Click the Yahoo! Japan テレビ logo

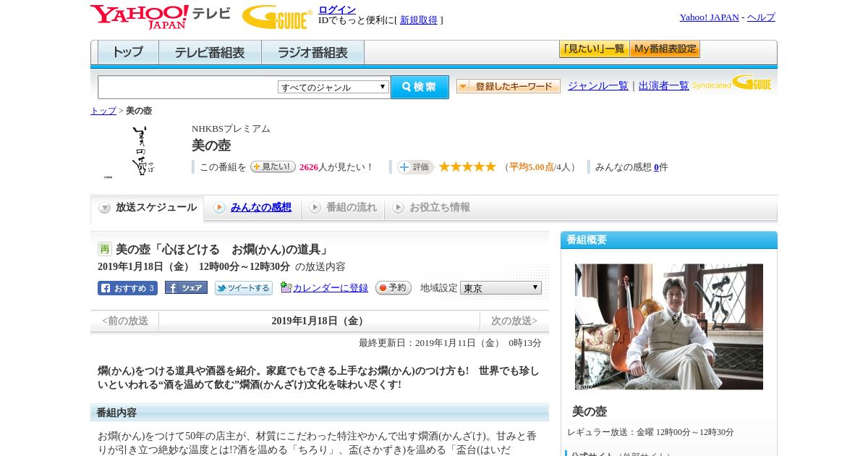(x=161, y=17)
